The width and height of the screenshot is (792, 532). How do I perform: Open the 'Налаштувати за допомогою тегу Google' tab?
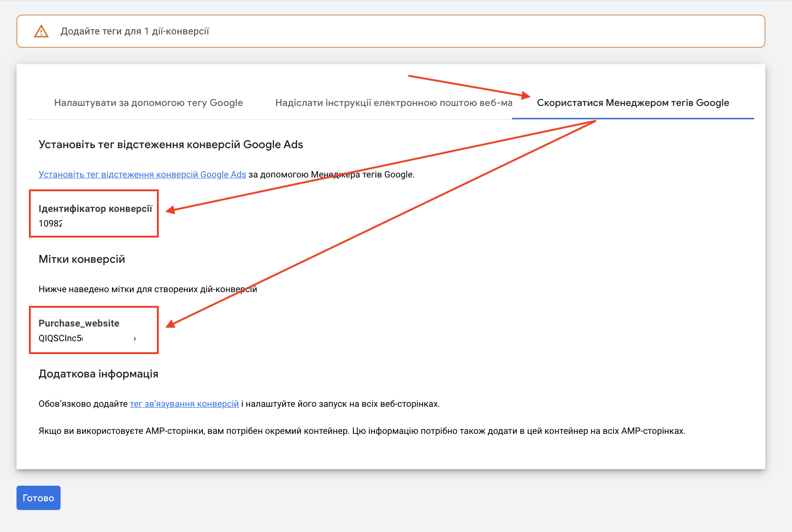149,103
